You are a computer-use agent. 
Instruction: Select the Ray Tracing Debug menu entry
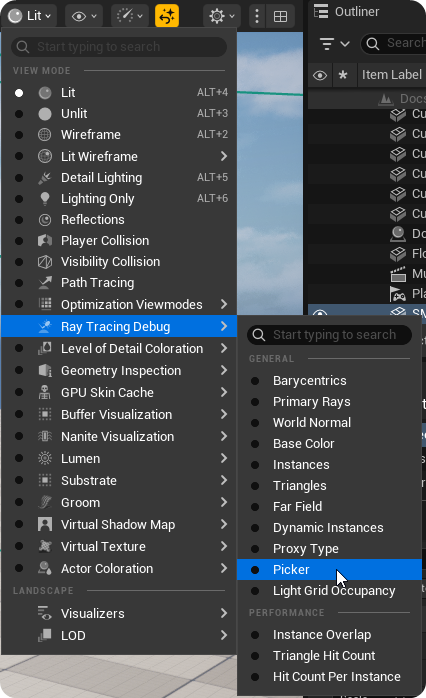coord(119,326)
